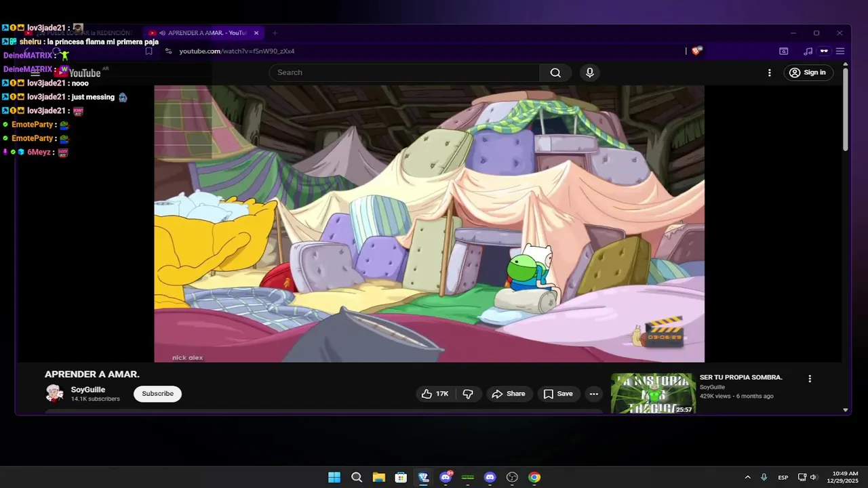Open Discord with the 9+ notification badge
Image resolution: width=868 pixels, height=488 pixels.
(446, 477)
